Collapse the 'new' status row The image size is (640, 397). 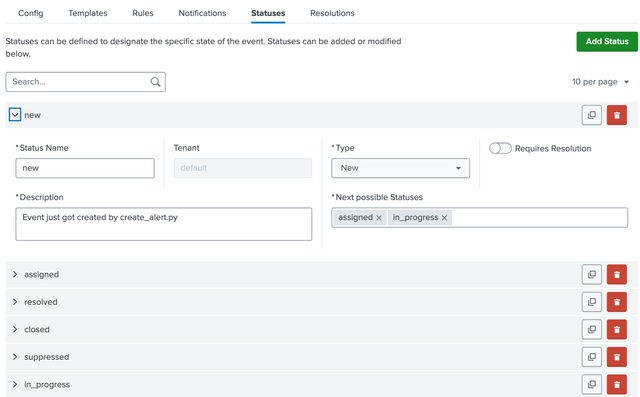(15, 115)
